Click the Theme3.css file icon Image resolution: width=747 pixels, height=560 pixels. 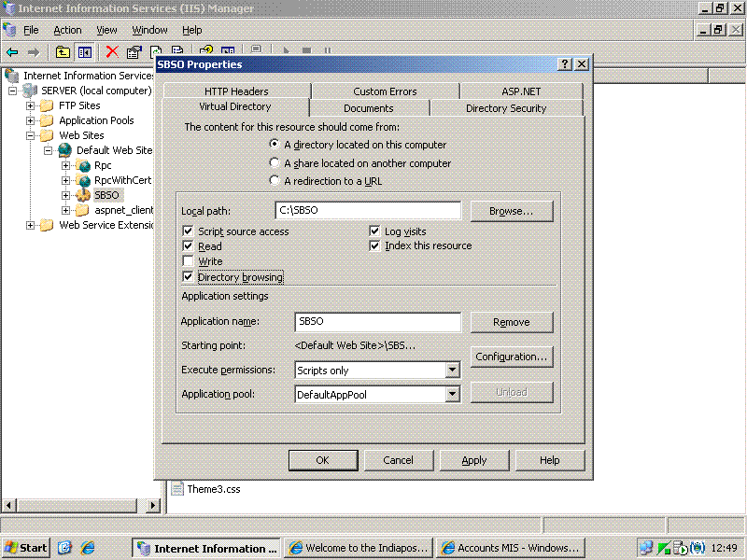tap(177, 488)
